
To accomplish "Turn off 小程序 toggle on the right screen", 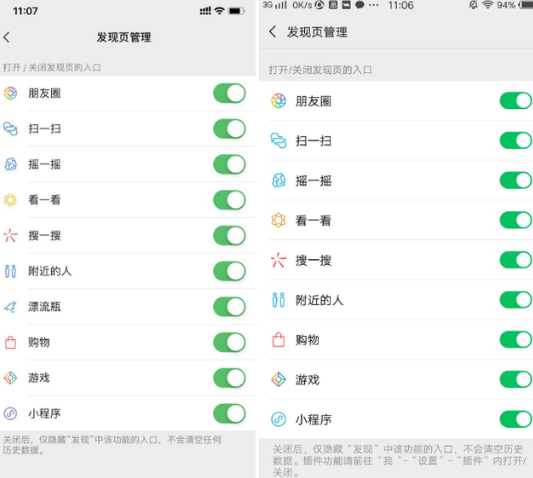I will pyautogui.click(x=516, y=419).
